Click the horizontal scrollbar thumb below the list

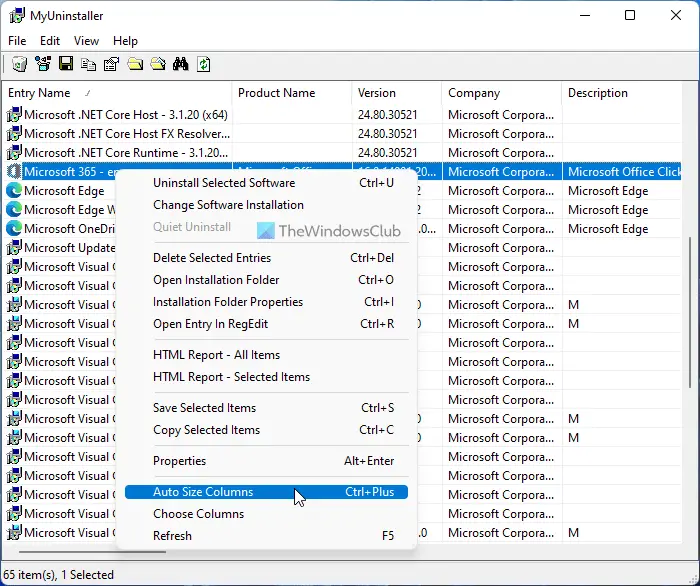pyautogui.click(x=92, y=552)
